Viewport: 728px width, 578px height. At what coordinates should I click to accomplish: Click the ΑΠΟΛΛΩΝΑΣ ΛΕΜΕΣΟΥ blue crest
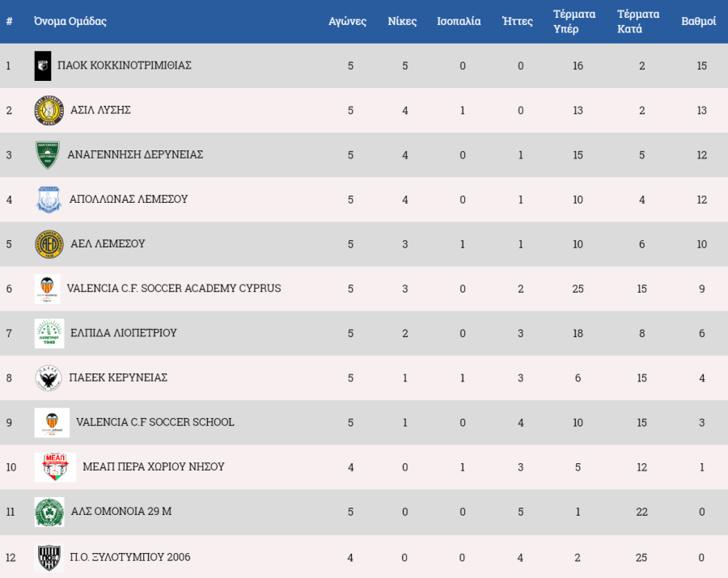49,200
